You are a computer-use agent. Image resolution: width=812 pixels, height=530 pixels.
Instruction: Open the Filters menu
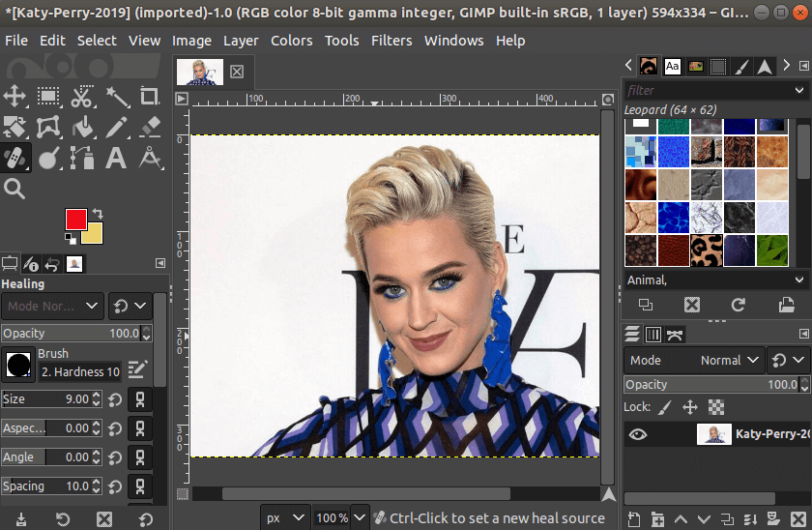391,41
